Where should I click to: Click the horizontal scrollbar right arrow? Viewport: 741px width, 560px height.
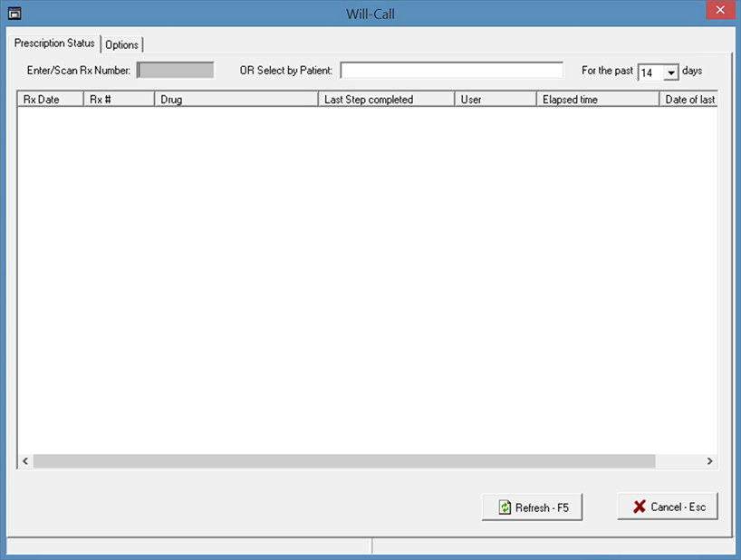[x=710, y=461]
